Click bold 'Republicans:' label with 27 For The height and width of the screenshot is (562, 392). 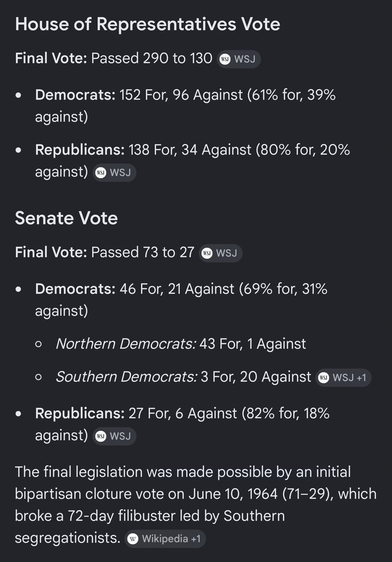pos(80,413)
